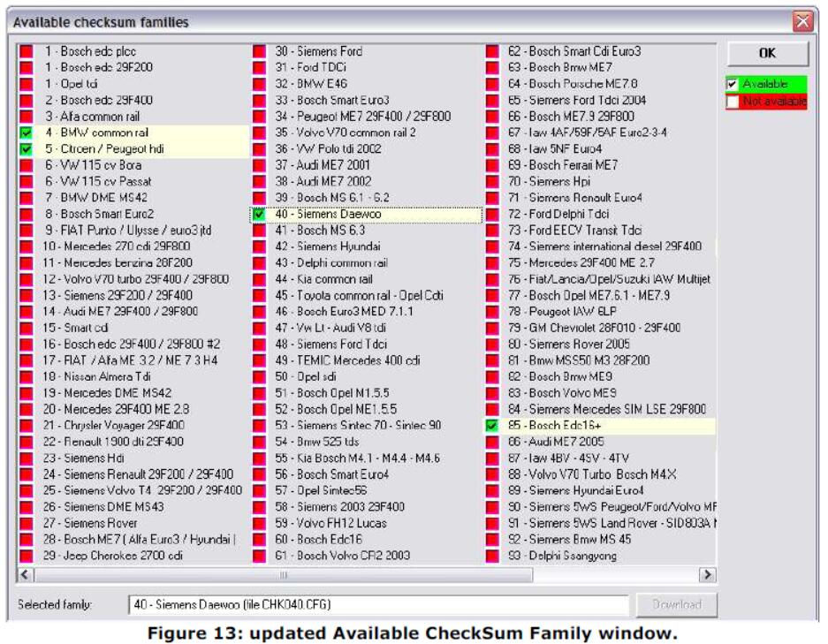828x644 pixels.
Task: Click red status box for 69 - Bosch Ferrari ME7
Action: [x=491, y=165]
